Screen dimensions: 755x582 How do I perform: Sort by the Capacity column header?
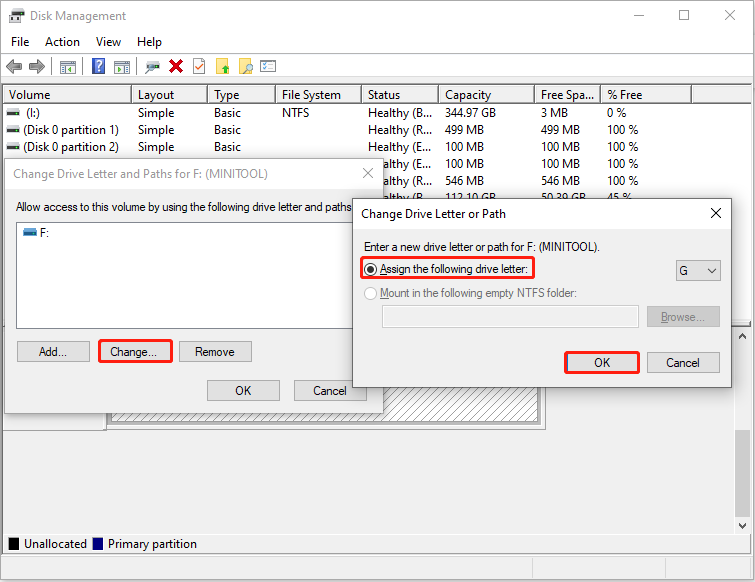pos(487,94)
